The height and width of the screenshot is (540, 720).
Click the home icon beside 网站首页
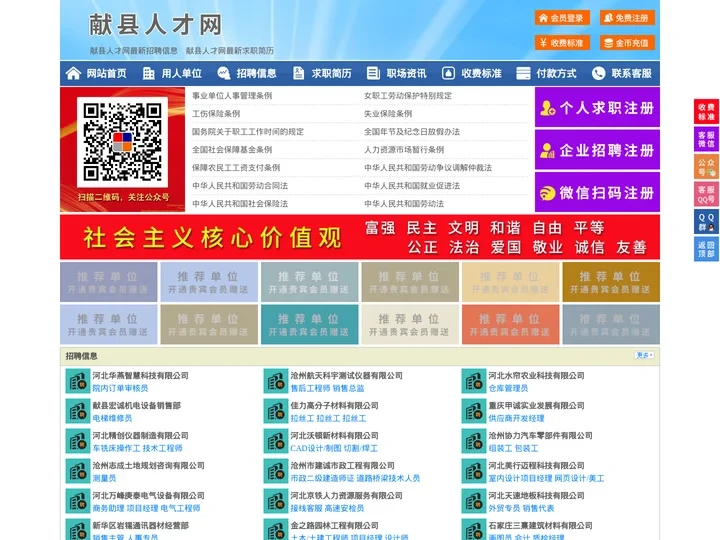[x=73, y=73]
